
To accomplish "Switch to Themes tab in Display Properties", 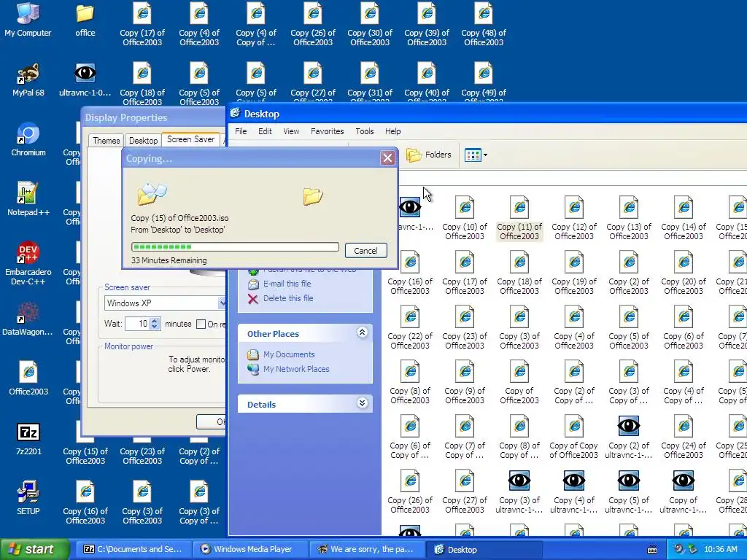I will [x=107, y=141].
